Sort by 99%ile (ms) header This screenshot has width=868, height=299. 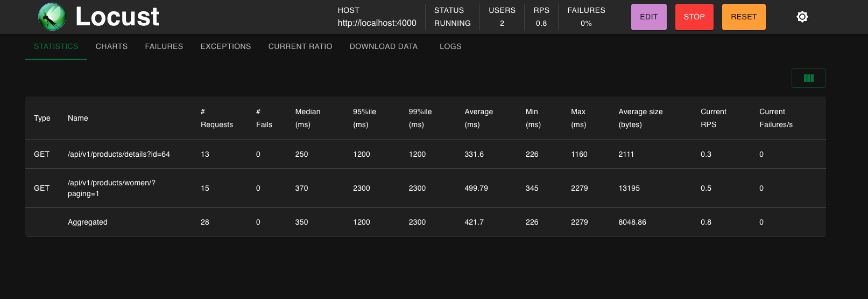pyautogui.click(x=420, y=118)
